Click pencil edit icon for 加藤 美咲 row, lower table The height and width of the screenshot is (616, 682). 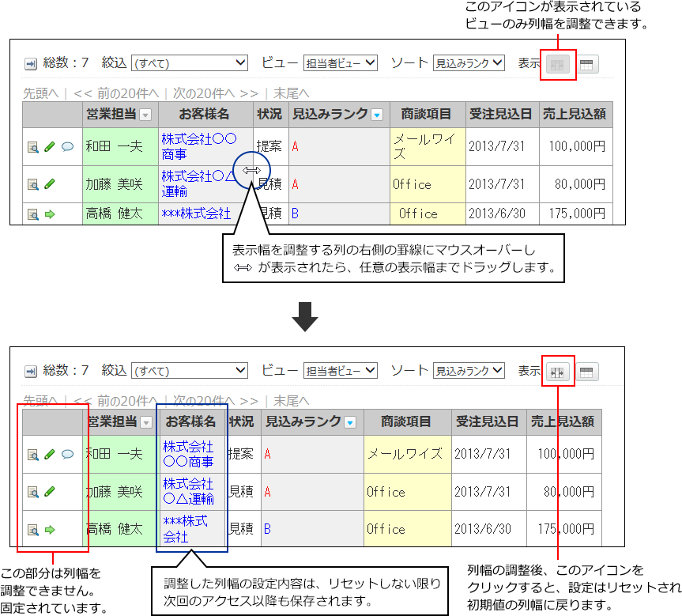(x=50, y=492)
